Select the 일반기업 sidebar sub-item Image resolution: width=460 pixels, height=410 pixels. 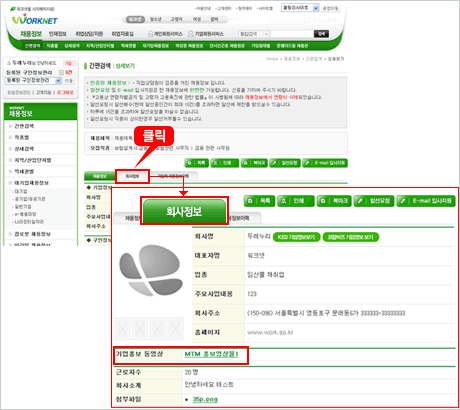(x=23, y=207)
